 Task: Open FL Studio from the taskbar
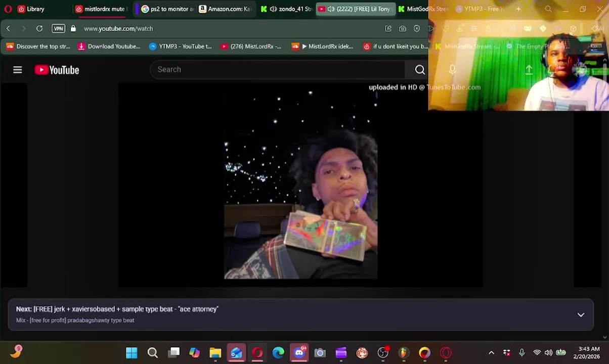tap(404, 353)
